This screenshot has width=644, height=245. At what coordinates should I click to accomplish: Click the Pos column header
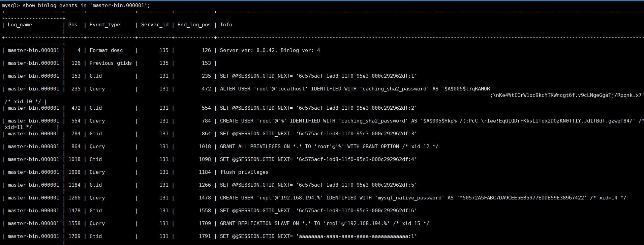point(72,25)
